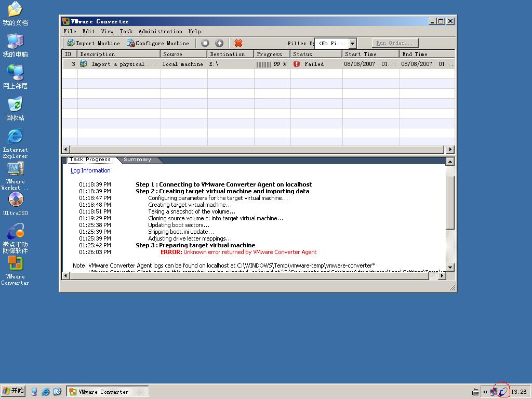The image size is (532, 399).
Task: Open the Administration menu
Action: point(161,32)
